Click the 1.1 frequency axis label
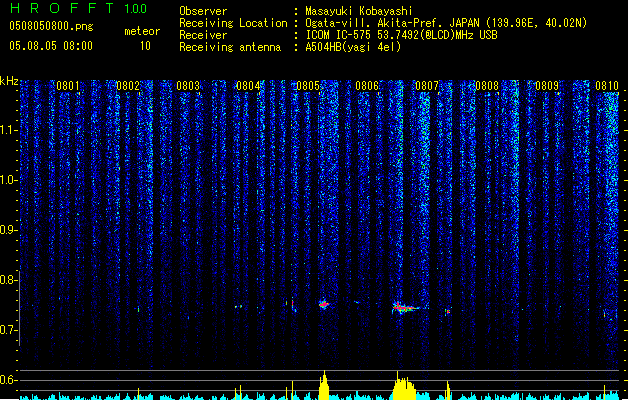Viewport: 629px width, 400px height. [8, 130]
